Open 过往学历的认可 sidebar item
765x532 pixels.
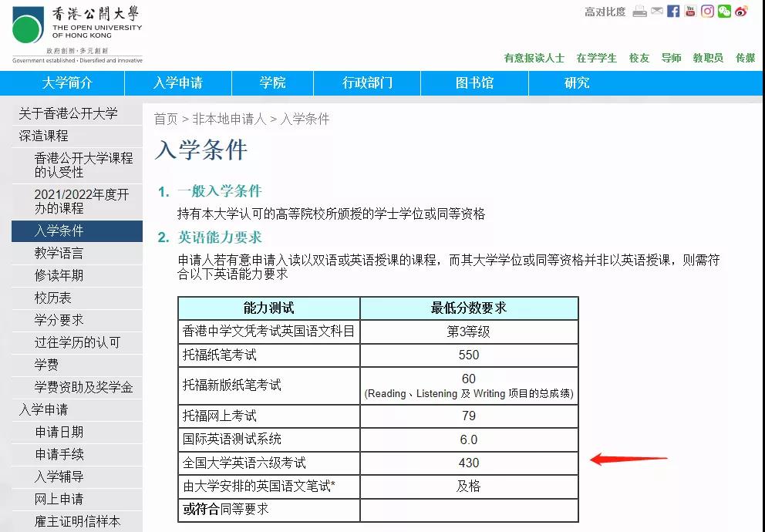(x=77, y=343)
